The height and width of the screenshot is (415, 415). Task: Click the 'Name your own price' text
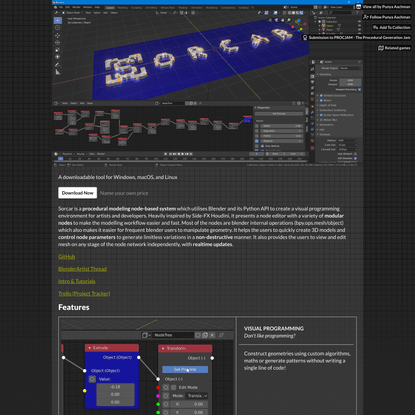[124, 193]
